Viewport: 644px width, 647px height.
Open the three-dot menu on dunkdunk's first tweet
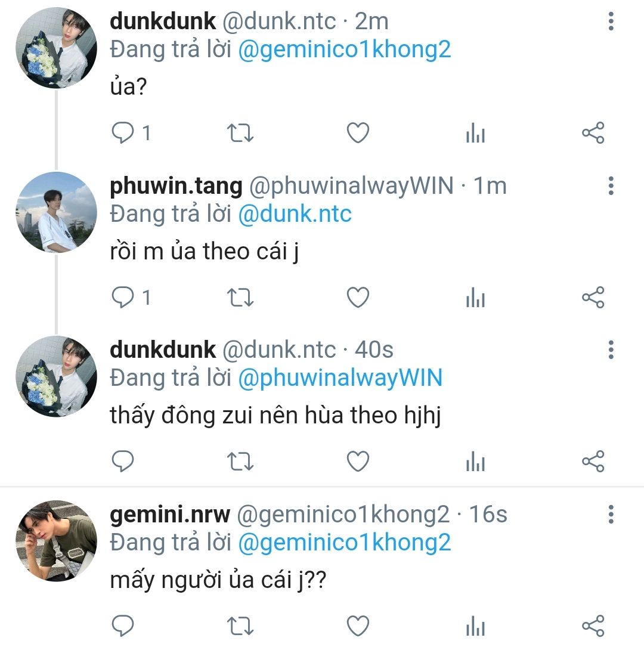(611, 21)
